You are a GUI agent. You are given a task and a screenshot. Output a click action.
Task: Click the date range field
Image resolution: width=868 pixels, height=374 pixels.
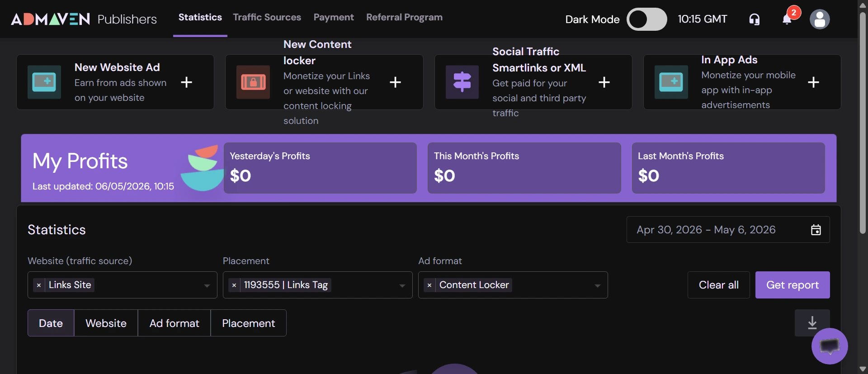click(728, 230)
